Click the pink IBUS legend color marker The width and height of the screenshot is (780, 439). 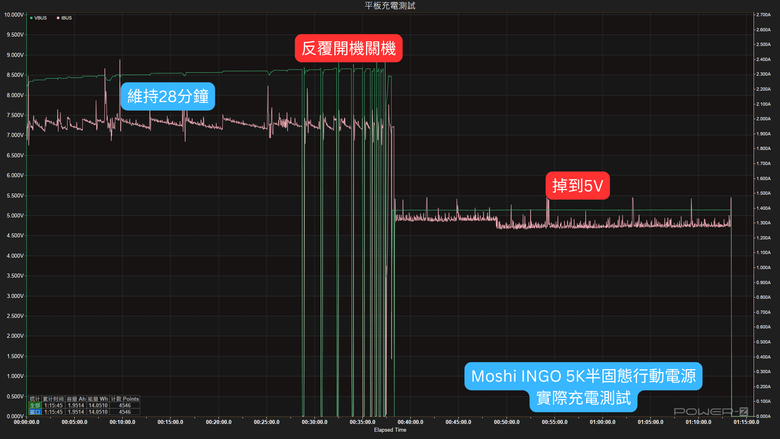coord(58,18)
